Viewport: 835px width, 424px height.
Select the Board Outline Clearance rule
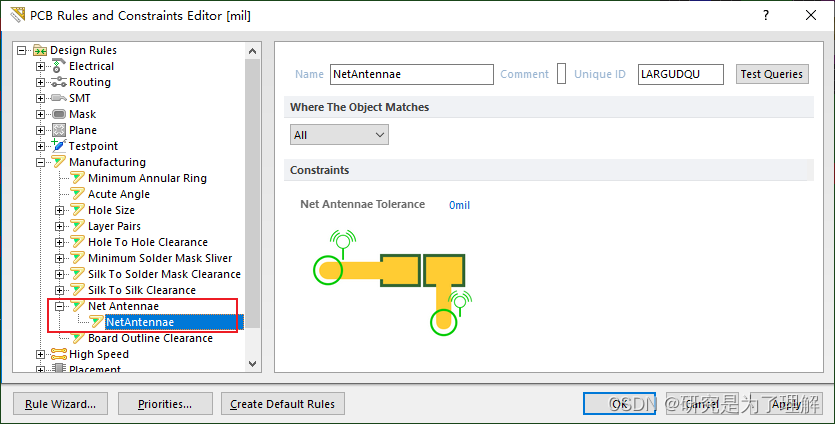click(150, 338)
